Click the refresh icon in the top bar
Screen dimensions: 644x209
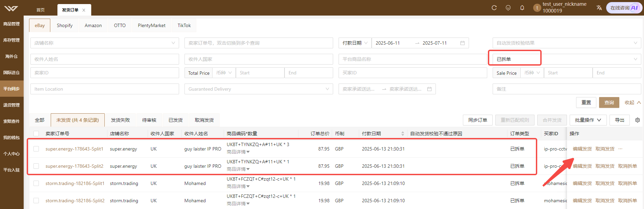494,8
